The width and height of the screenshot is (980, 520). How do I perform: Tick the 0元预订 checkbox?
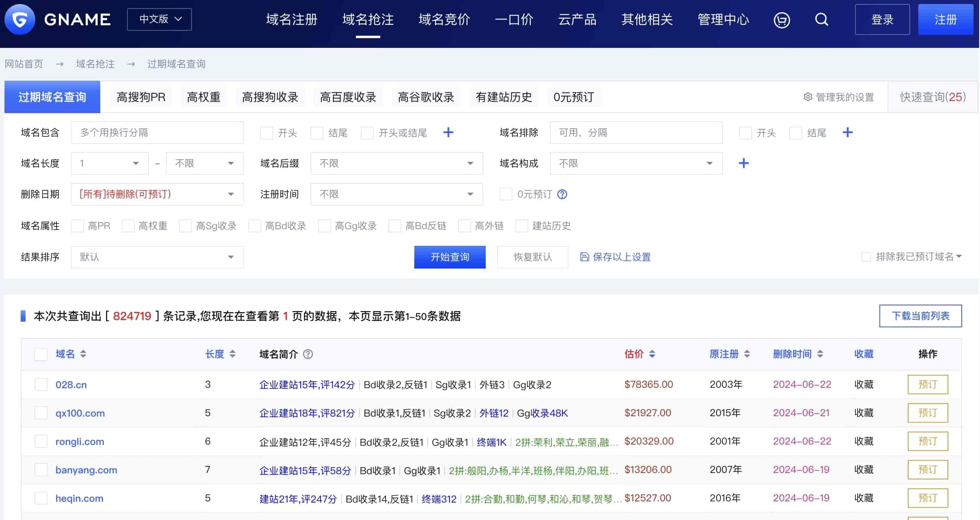(x=506, y=194)
